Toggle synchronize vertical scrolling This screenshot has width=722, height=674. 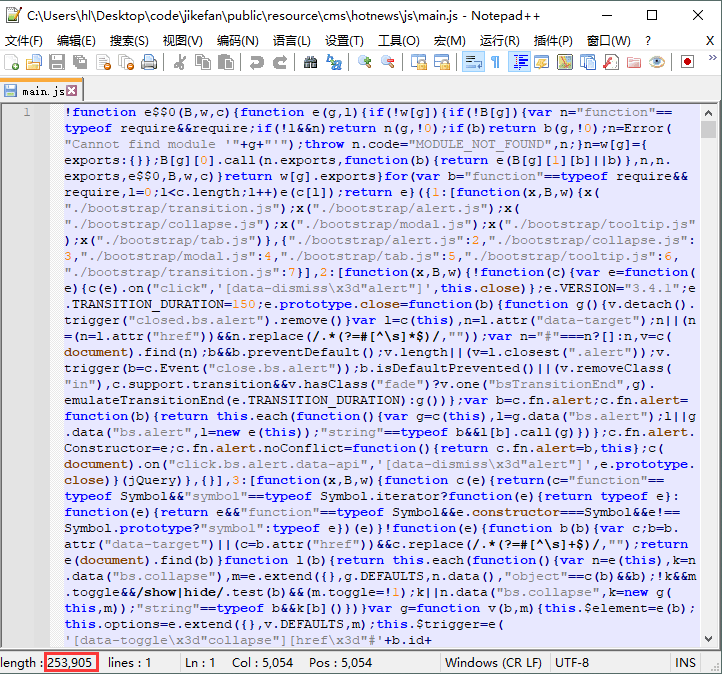click(x=419, y=62)
